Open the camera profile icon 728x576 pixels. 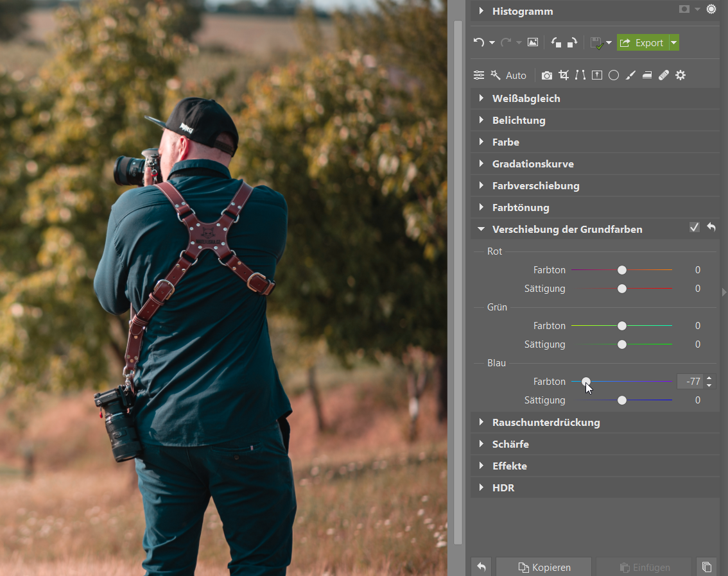[546, 75]
